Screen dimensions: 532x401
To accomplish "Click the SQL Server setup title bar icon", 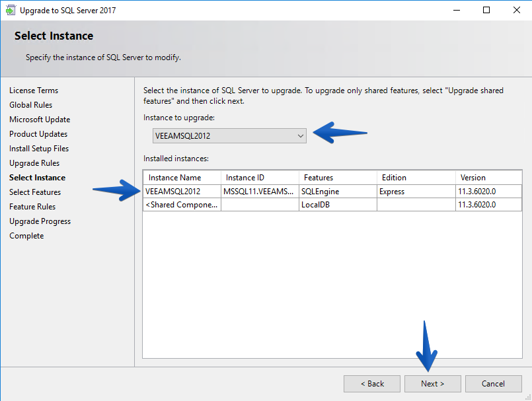I will click(x=11, y=10).
